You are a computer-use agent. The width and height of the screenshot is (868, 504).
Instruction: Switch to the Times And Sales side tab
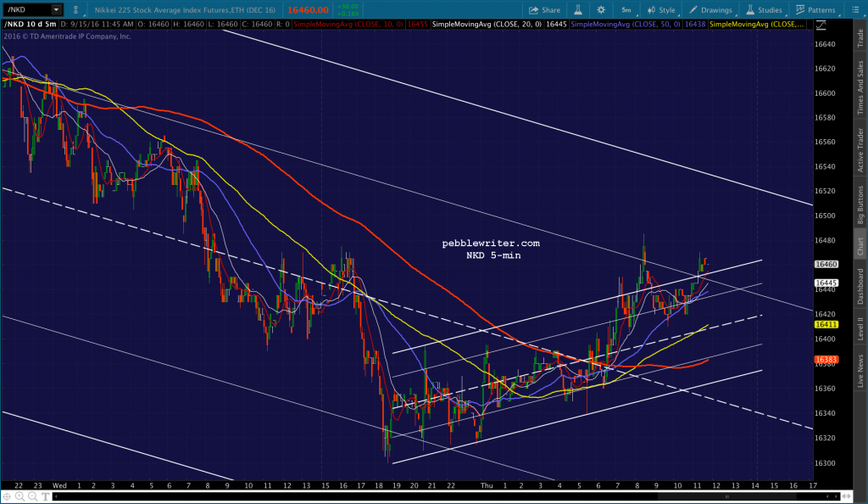[x=860, y=87]
